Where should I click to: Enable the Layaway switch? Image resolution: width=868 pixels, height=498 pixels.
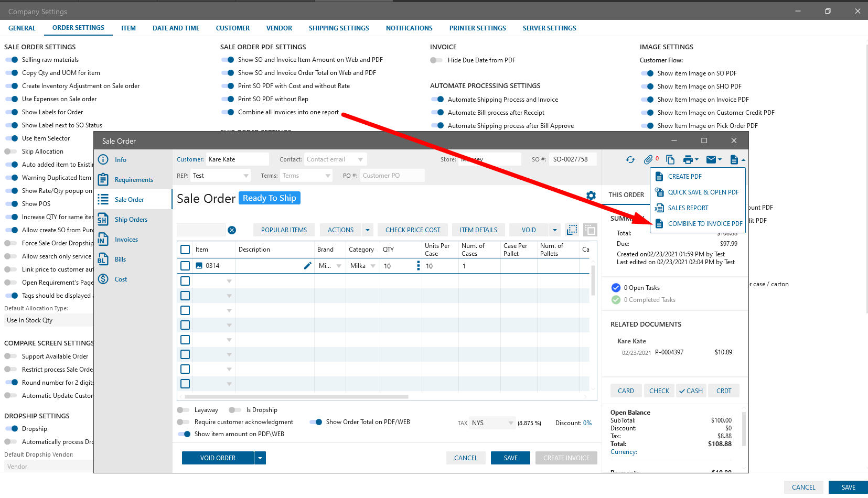[184, 410]
